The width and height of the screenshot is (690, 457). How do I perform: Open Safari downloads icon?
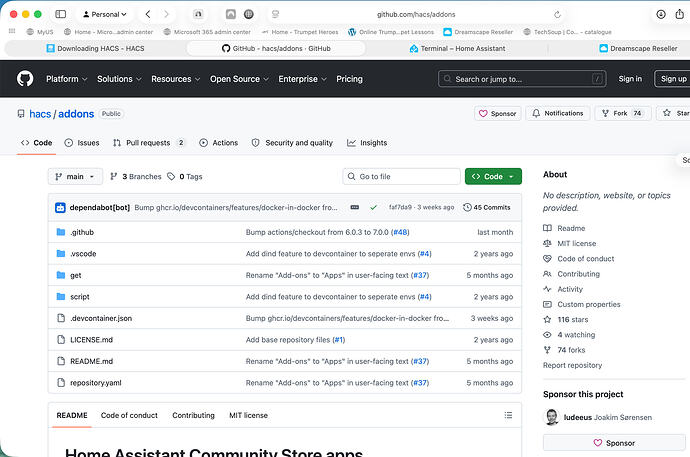coord(661,14)
